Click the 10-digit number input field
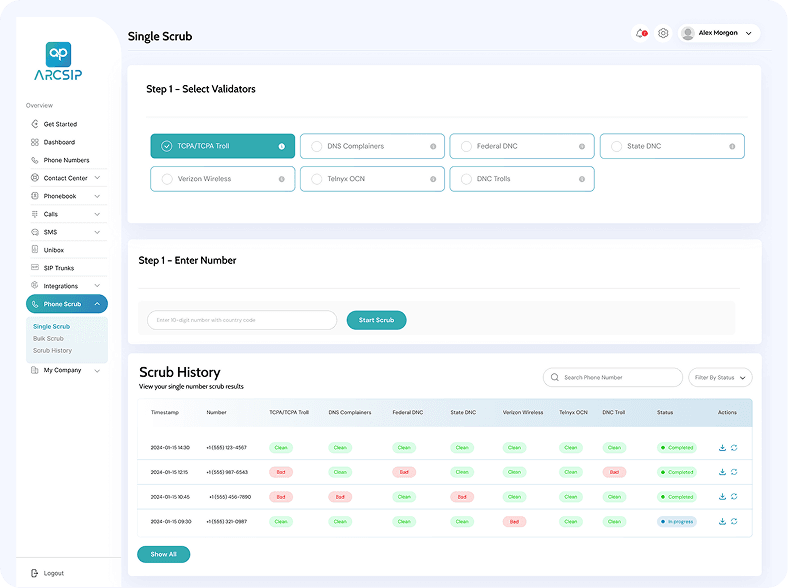 242,320
